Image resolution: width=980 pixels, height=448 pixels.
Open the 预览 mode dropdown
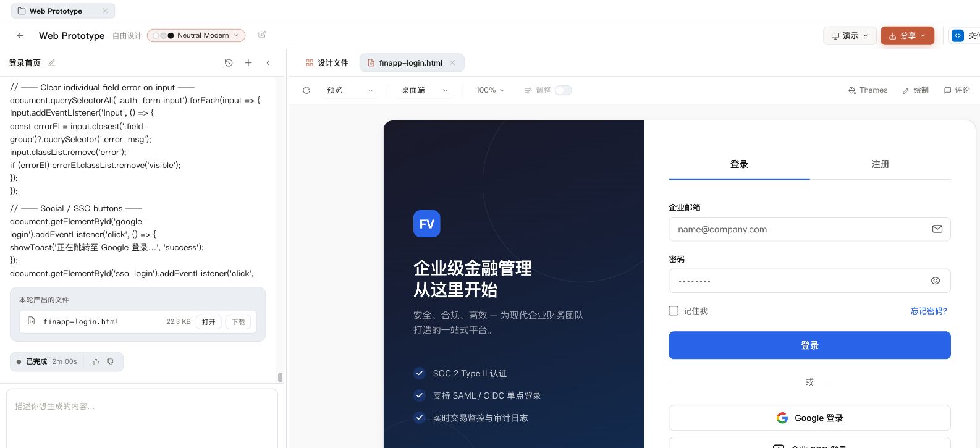point(350,90)
